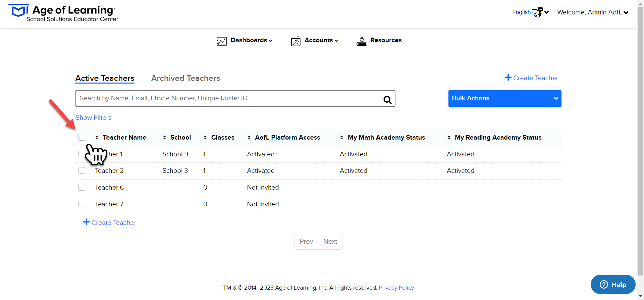Switch to the Active Teachers tab

[x=105, y=78]
